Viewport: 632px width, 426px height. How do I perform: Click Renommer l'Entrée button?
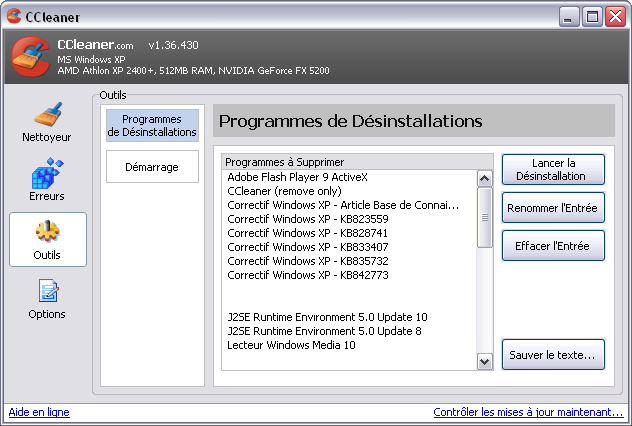pos(553,208)
